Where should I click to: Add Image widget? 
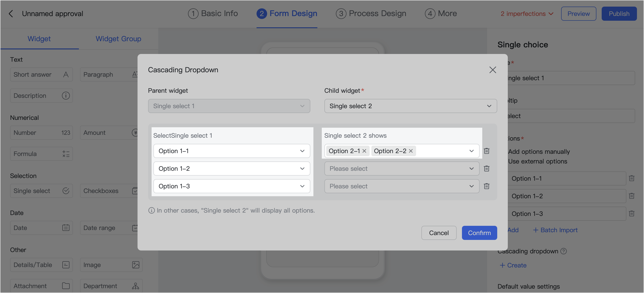pos(111,265)
